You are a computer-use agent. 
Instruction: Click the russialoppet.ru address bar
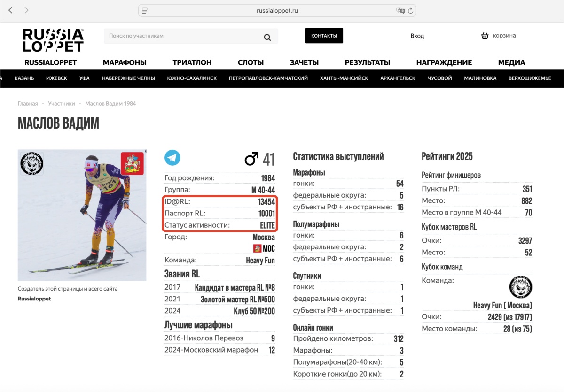pos(277,10)
